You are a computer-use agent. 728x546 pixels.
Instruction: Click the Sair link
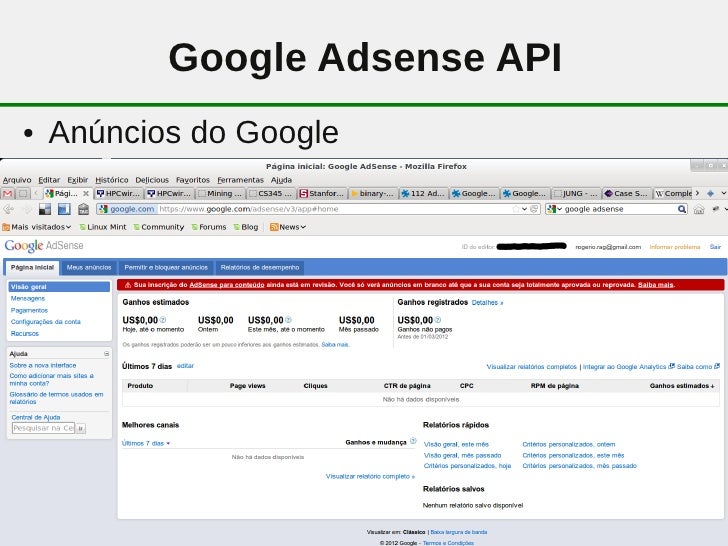pos(715,247)
